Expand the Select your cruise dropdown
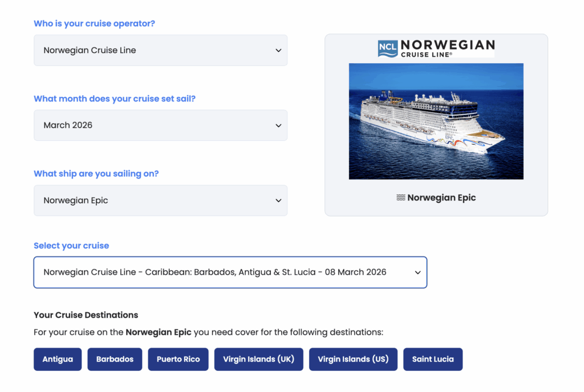This screenshot has height=392, width=584. [230, 272]
